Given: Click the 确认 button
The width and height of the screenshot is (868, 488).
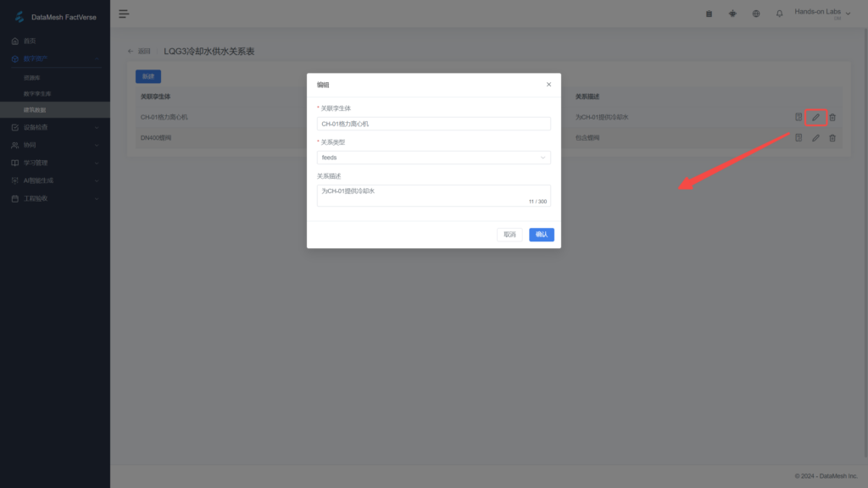Looking at the screenshot, I should coord(542,235).
